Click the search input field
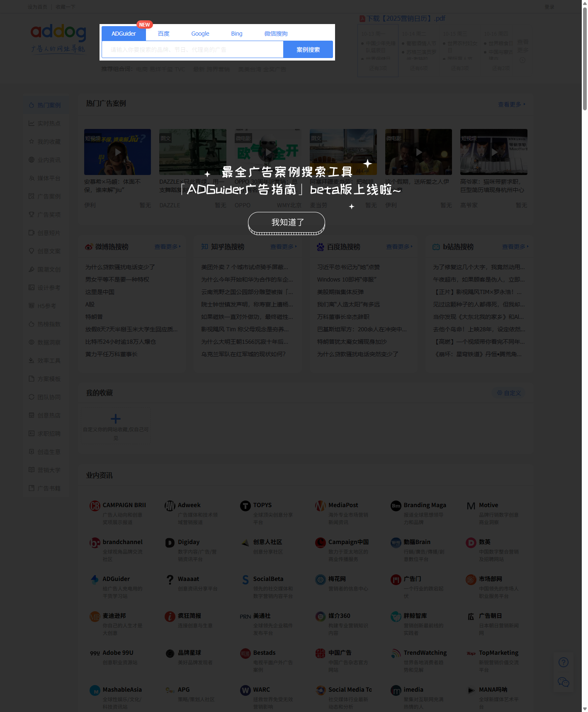 [192, 49]
